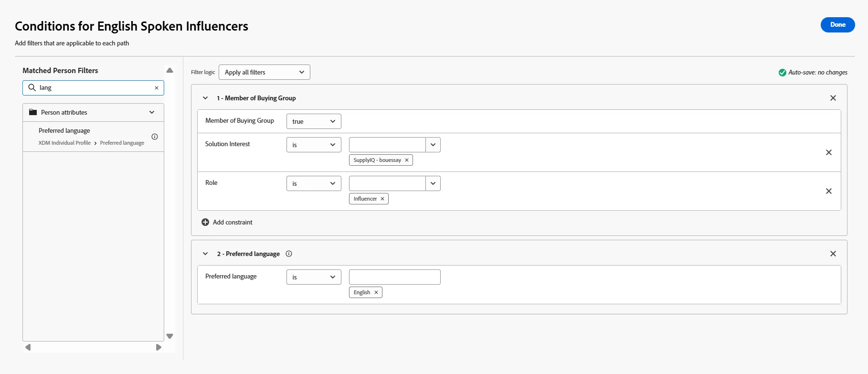This screenshot has height=374, width=868.
Task: Remove the Preferred language filter group
Action: point(833,254)
